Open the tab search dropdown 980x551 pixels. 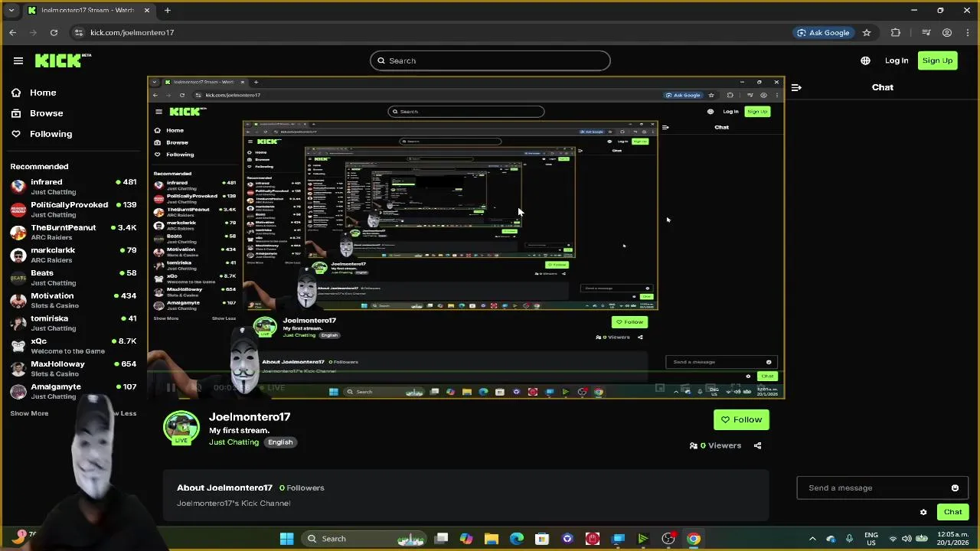(x=11, y=10)
